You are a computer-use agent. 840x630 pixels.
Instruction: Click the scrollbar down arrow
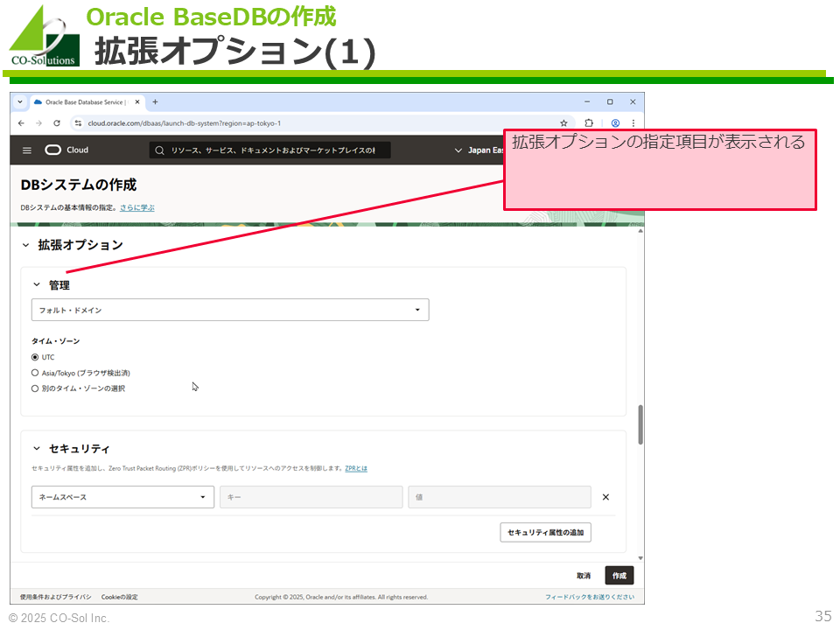640,558
